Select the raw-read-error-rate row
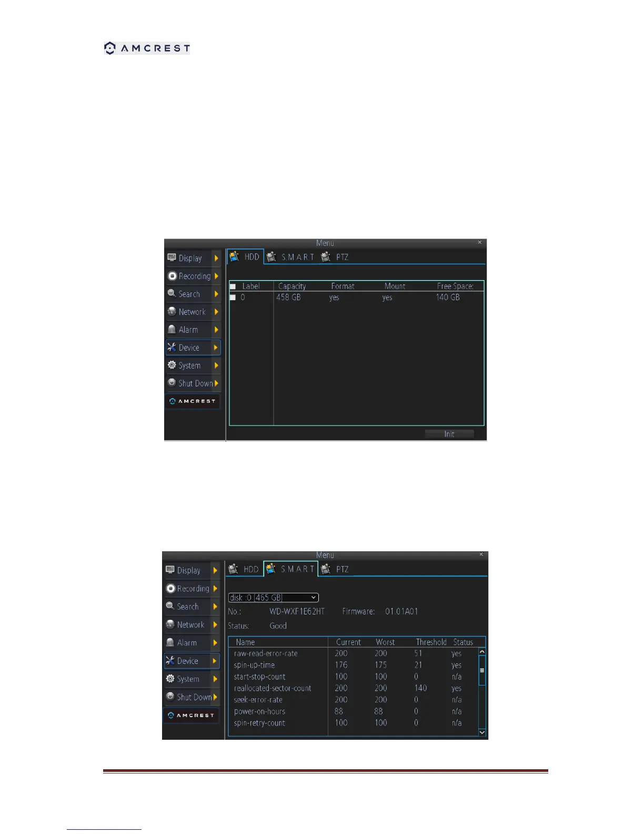 353,653
